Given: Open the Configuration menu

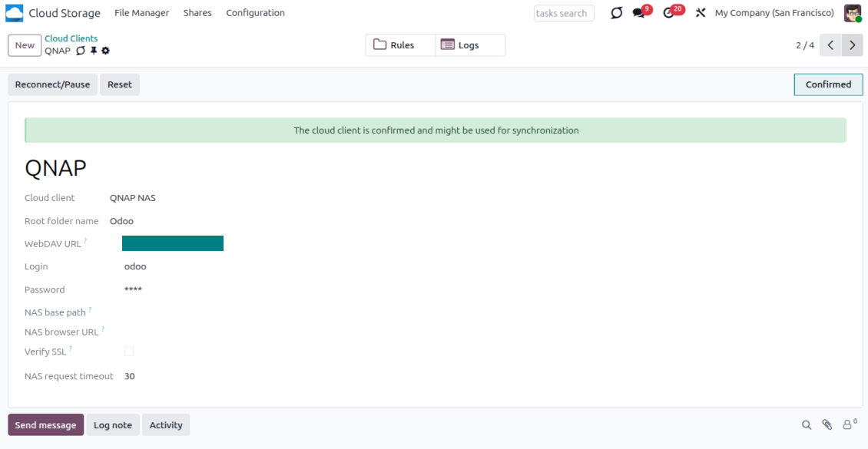Looking at the screenshot, I should 255,13.
